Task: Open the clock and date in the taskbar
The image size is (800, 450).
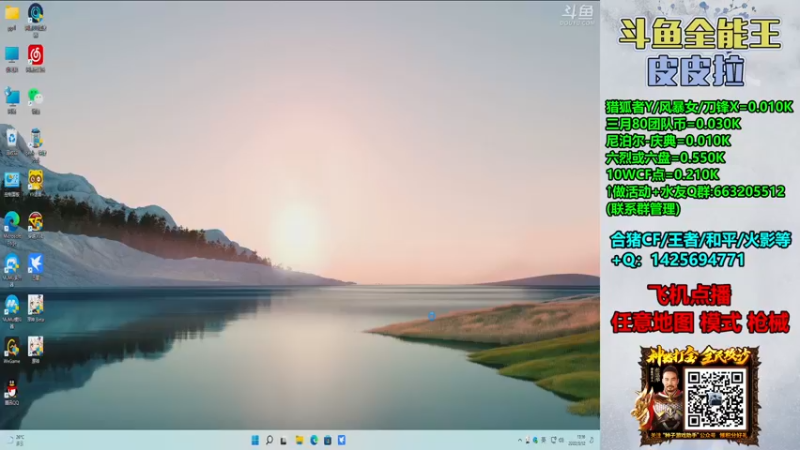Action: (578, 440)
